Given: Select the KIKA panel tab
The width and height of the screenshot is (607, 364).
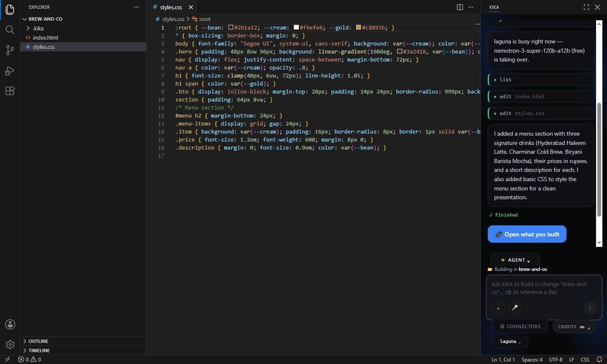Looking at the screenshot, I should click(494, 7).
